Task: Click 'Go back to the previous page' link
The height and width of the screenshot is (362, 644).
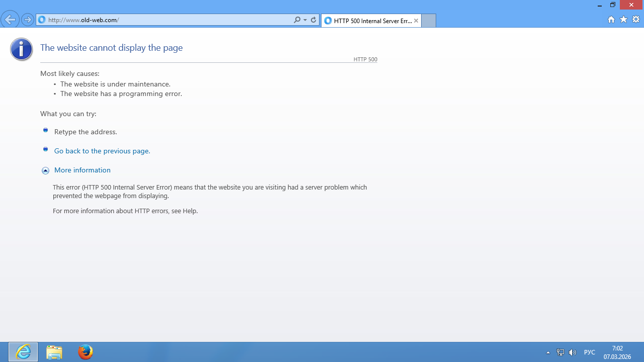Action: pos(102,151)
